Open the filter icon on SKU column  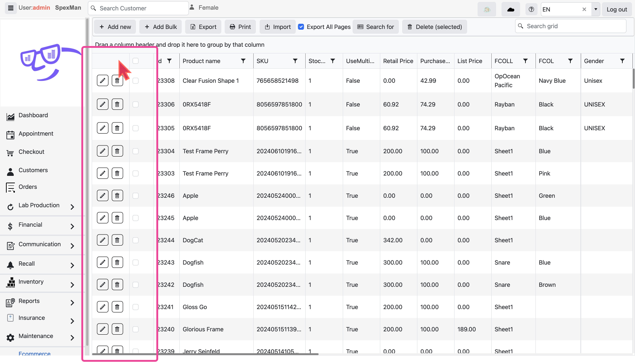(x=295, y=61)
